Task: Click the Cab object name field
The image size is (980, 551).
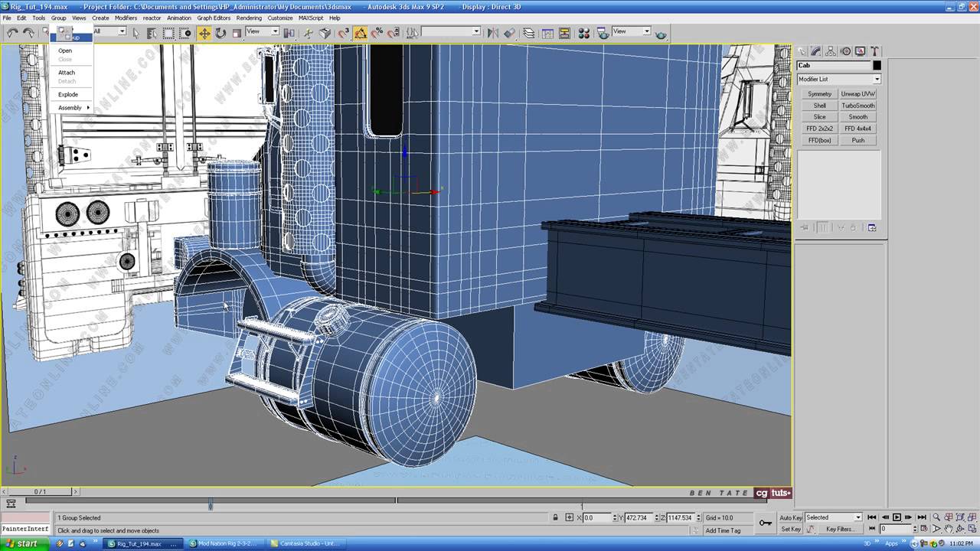Action: (x=833, y=66)
